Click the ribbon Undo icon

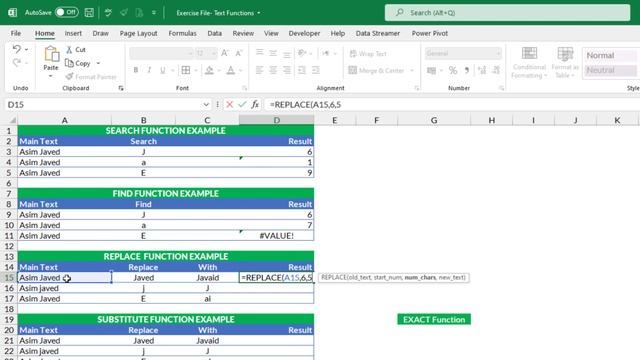pos(16,49)
